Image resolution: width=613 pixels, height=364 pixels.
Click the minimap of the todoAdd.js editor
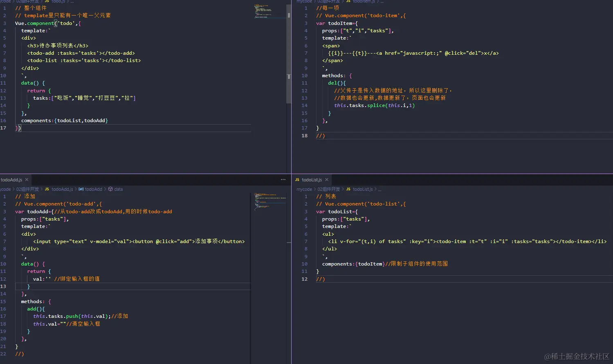[269, 201]
